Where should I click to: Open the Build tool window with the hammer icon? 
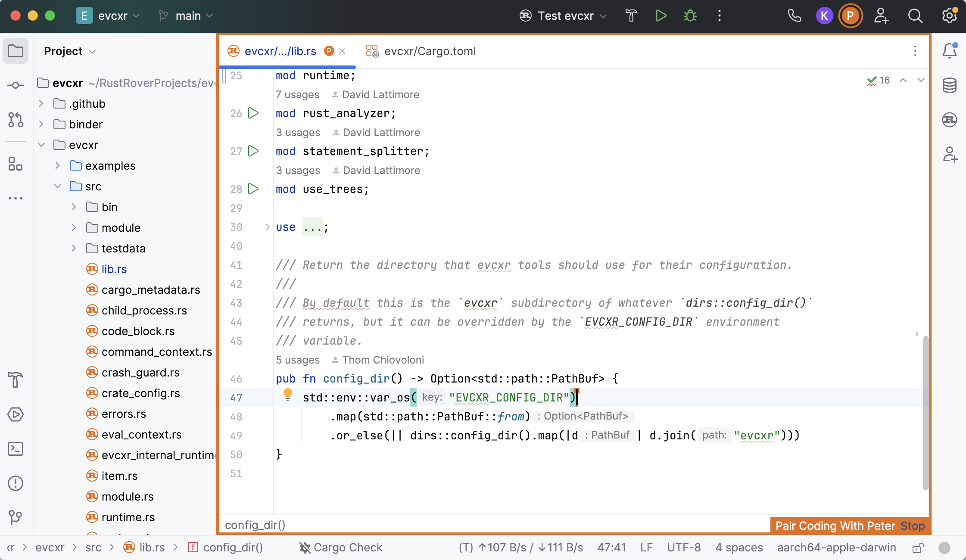[x=16, y=380]
